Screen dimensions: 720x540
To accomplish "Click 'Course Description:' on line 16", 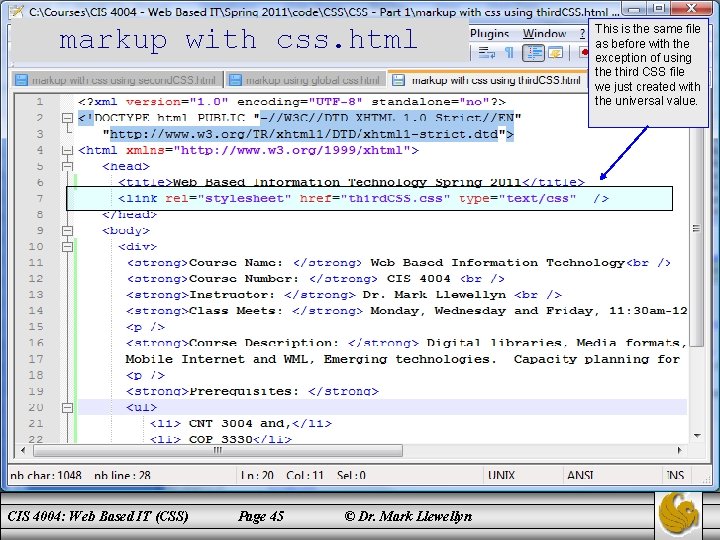I will coord(264,343).
